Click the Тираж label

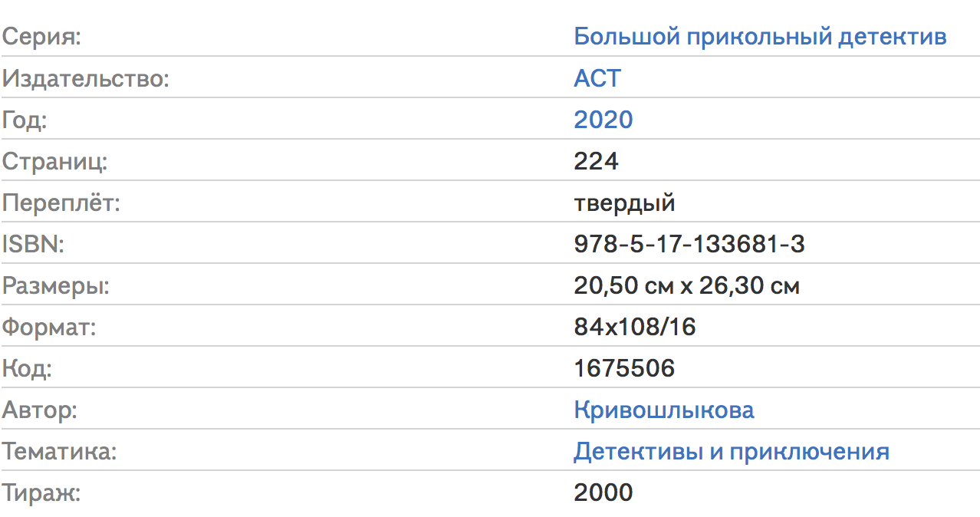[41, 492]
